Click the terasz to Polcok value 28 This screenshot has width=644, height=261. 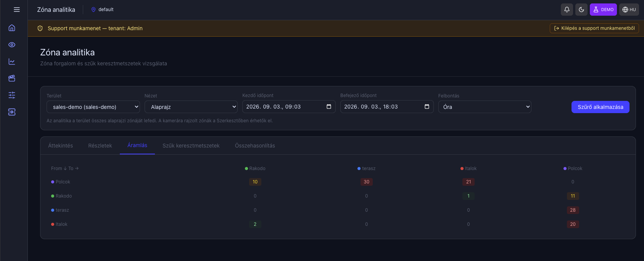[573, 210]
